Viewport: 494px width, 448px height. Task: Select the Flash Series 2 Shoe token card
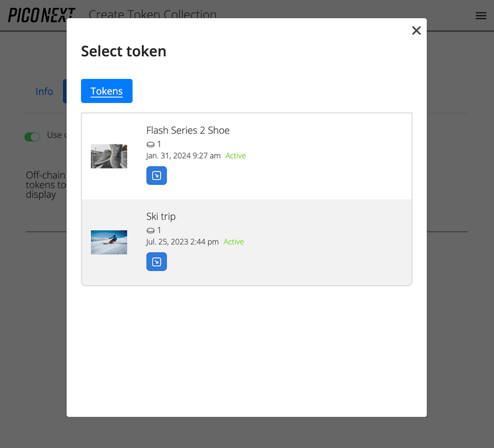309,156
